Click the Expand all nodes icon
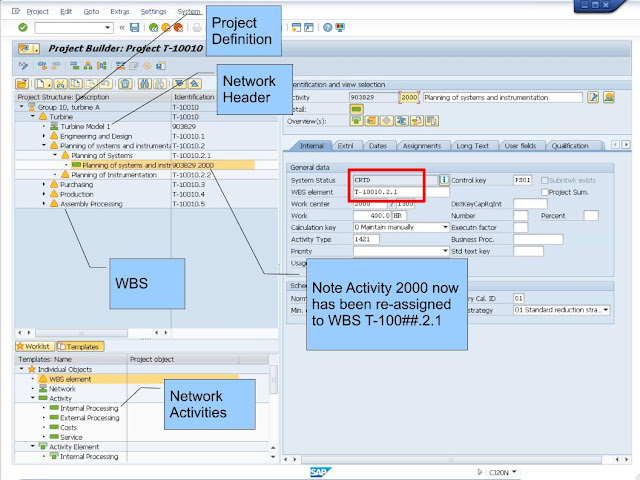Viewport: 640px width, 480px height. point(179,84)
